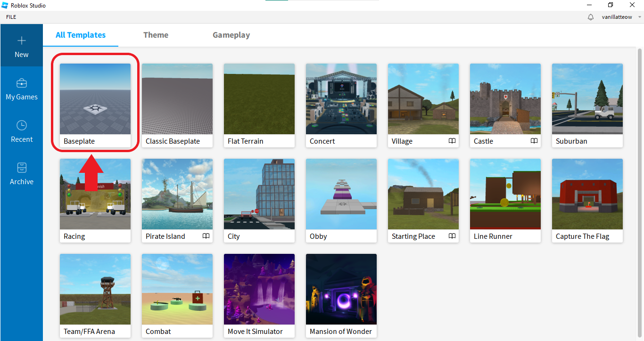Viewport: 644px width, 341px height.
Task: Open the Archive box icon
Action: pyautogui.click(x=21, y=168)
